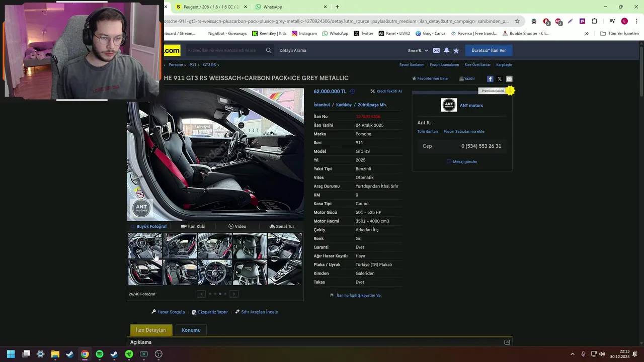Expand hidden bookmarks chevron
Viewport: 644px width, 362px height.
tap(587, 34)
